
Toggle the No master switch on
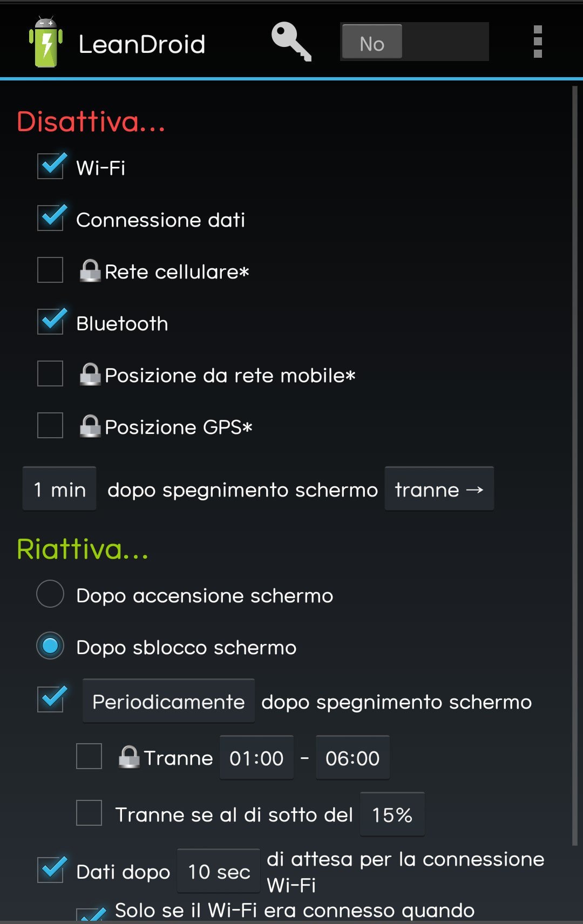coord(415,42)
